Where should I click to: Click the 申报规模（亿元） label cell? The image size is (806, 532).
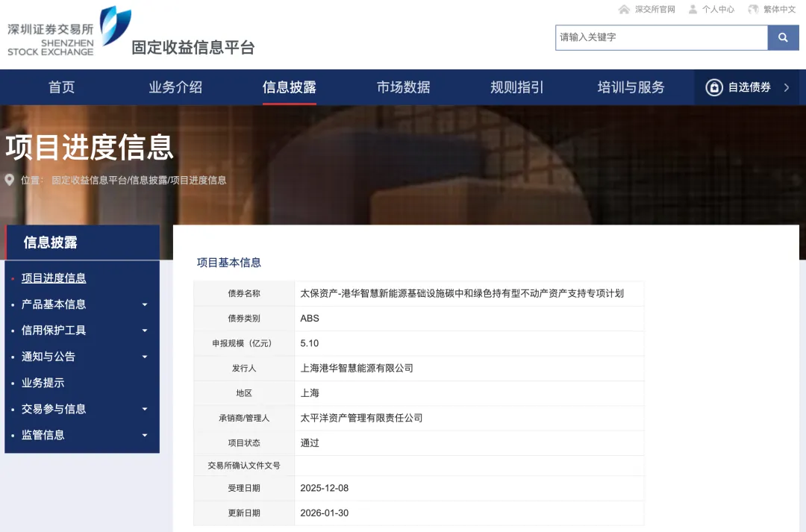(244, 343)
